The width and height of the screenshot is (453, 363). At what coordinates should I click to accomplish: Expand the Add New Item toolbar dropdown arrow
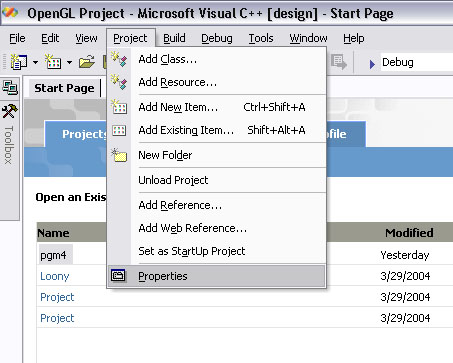69,62
